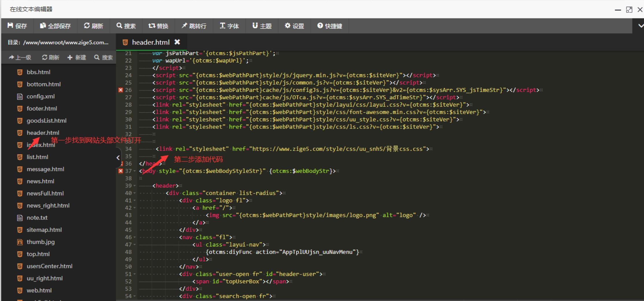Fold the nav block at line 46
The width and height of the screenshot is (644, 301).
pyautogui.click(x=134, y=237)
